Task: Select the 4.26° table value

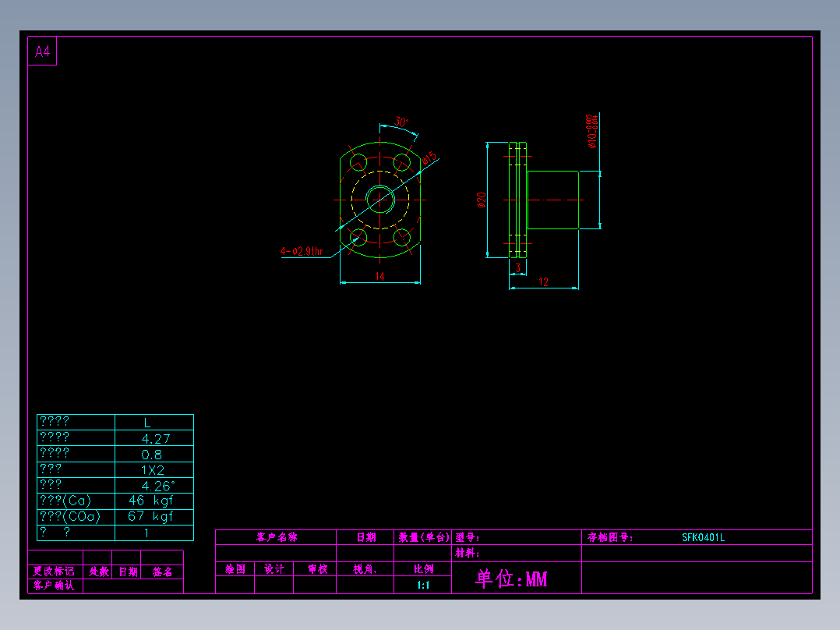Action: coord(158,486)
